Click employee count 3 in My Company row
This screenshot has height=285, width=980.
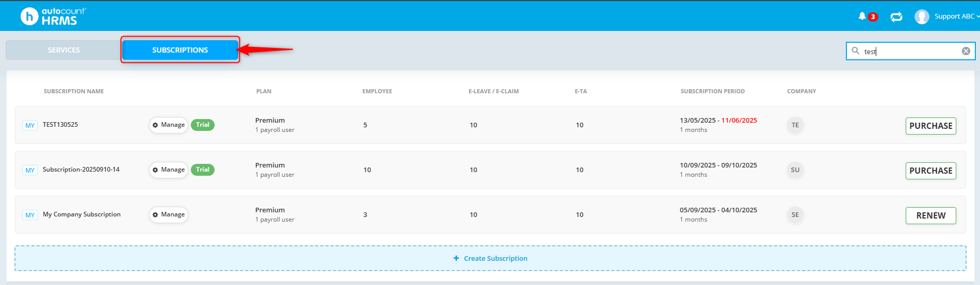coord(365,214)
